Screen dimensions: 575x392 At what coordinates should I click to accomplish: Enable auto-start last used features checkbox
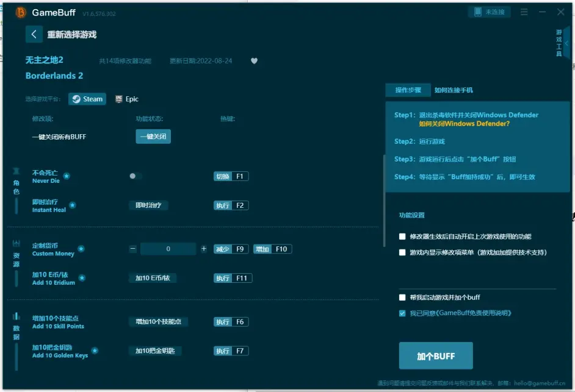point(402,237)
